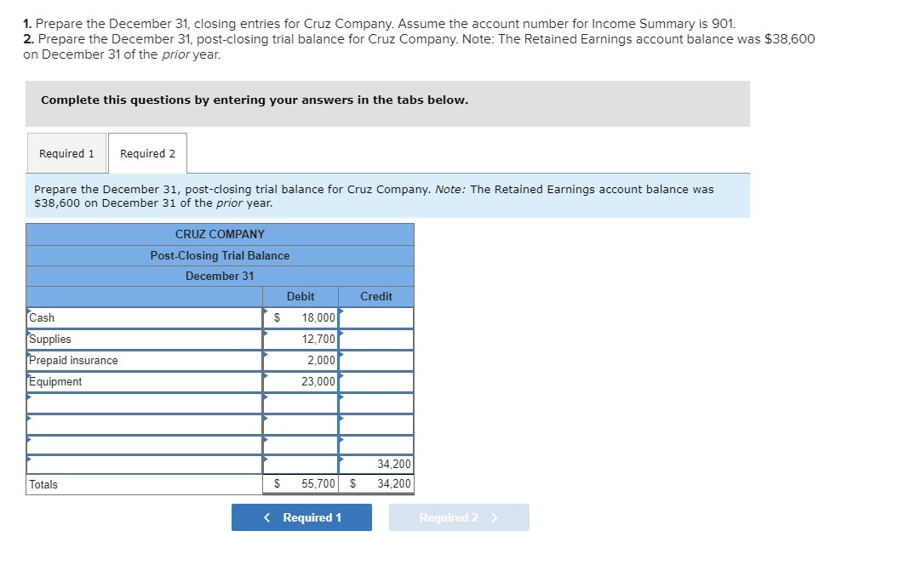Click the Cash debit field showing 18,000
This screenshot has height=588, width=922.
click(301, 318)
